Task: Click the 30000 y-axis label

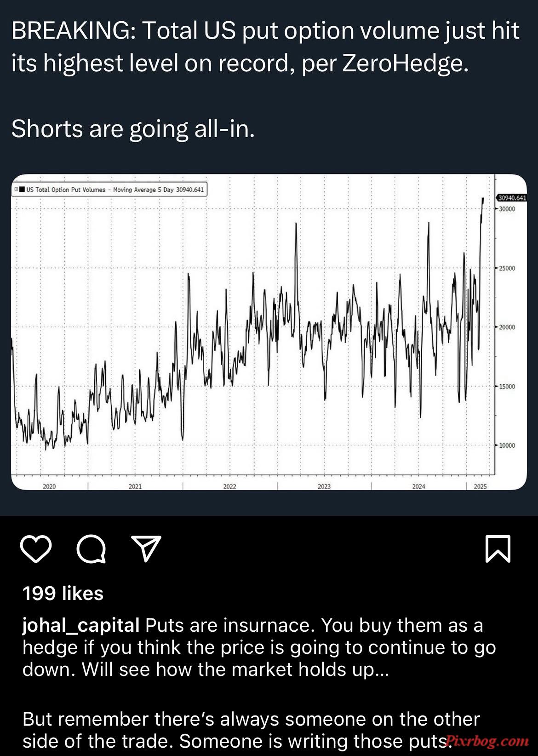Action: [507, 209]
